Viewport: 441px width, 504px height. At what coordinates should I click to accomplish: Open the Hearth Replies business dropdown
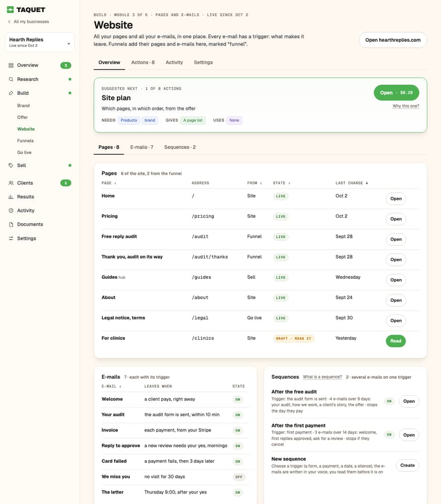click(x=40, y=42)
